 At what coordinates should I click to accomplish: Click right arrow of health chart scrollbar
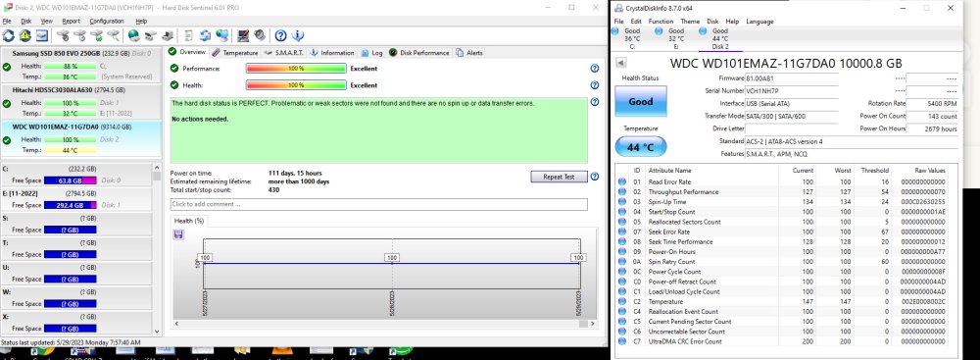[x=592, y=324]
